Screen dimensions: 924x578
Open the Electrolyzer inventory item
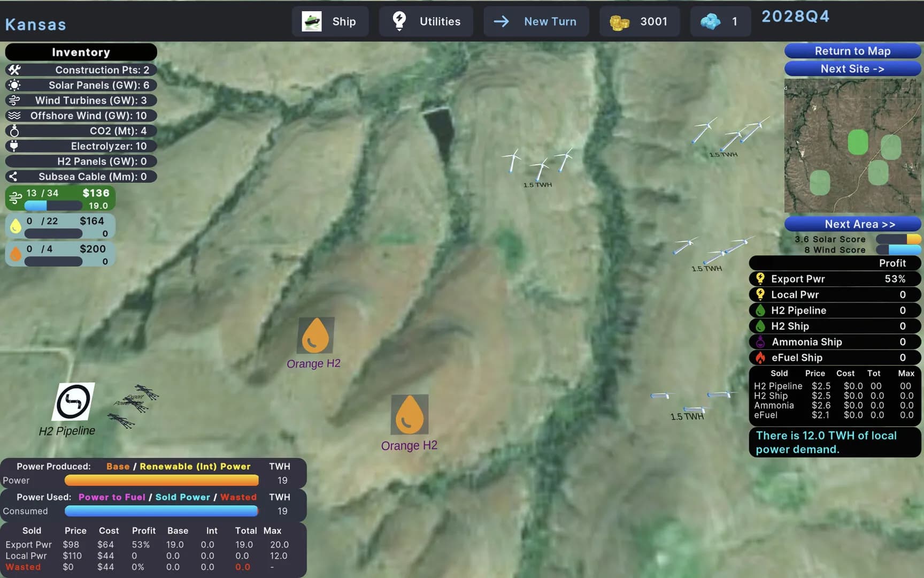(x=81, y=146)
